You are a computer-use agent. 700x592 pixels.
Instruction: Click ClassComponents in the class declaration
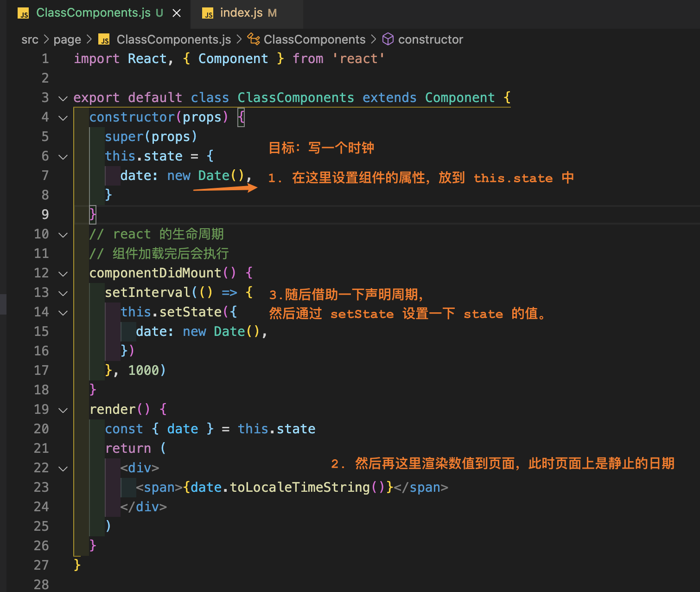[x=296, y=97]
